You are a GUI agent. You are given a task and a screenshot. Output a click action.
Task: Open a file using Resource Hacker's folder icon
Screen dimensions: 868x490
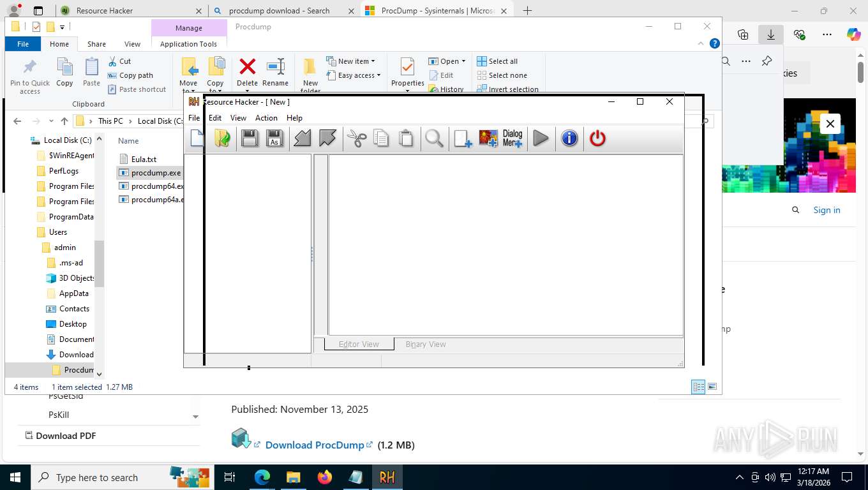point(222,138)
